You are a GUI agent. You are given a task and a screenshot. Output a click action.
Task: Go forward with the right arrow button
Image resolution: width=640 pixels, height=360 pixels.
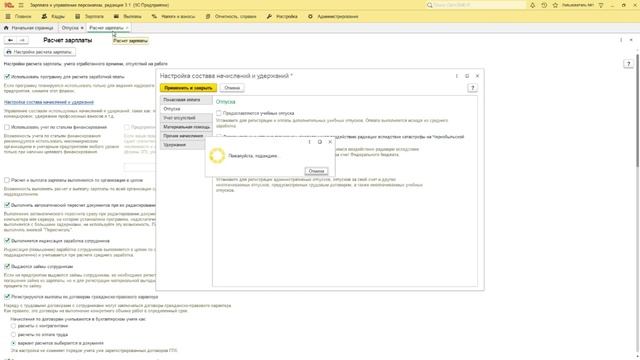(x=22, y=40)
